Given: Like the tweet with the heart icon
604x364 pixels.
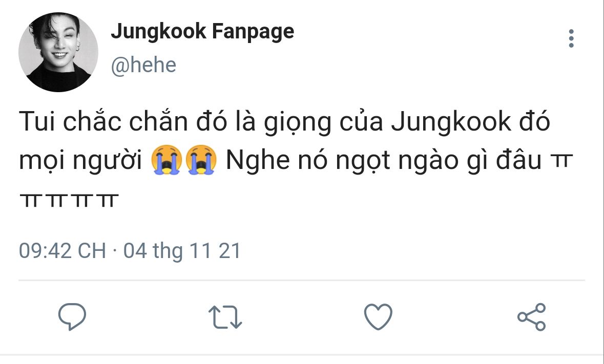Looking at the screenshot, I should point(378,316).
